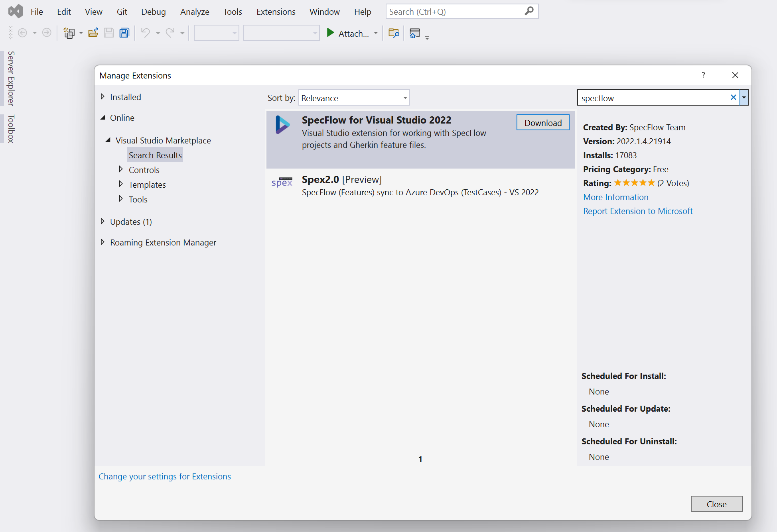Click the dialog help question mark
This screenshot has width=777, height=532.
coord(703,75)
